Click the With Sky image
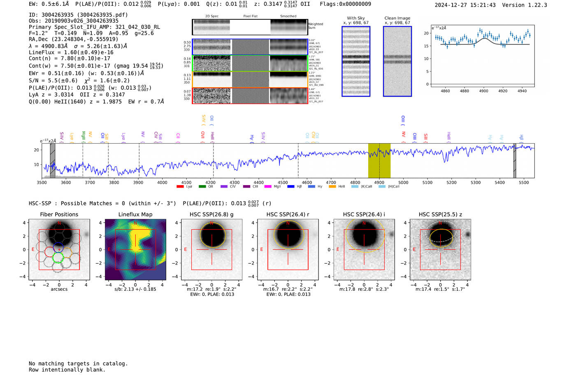 [x=356, y=61]
